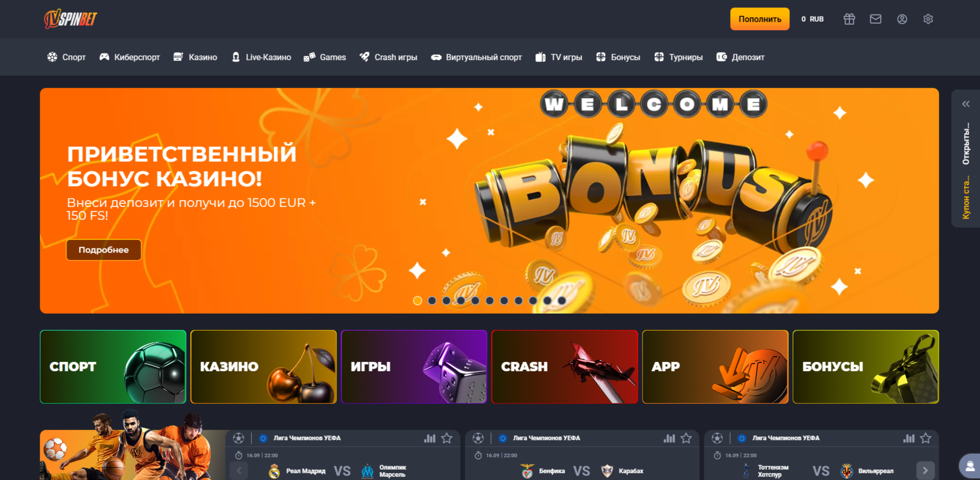This screenshot has width=980, height=480.
Task: Toggle favorite star on Tottenham match
Action: coord(926,438)
